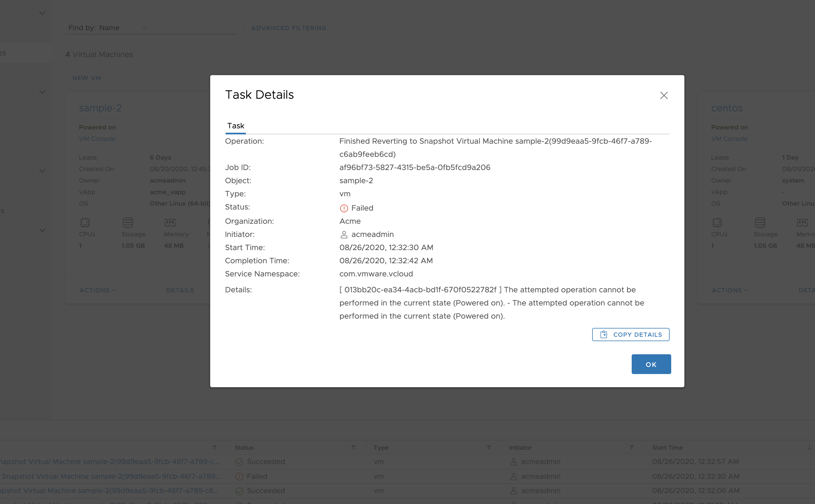Click the sample-2 Memory icon
Image resolution: width=815 pixels, height=504 pixels.
170,222
